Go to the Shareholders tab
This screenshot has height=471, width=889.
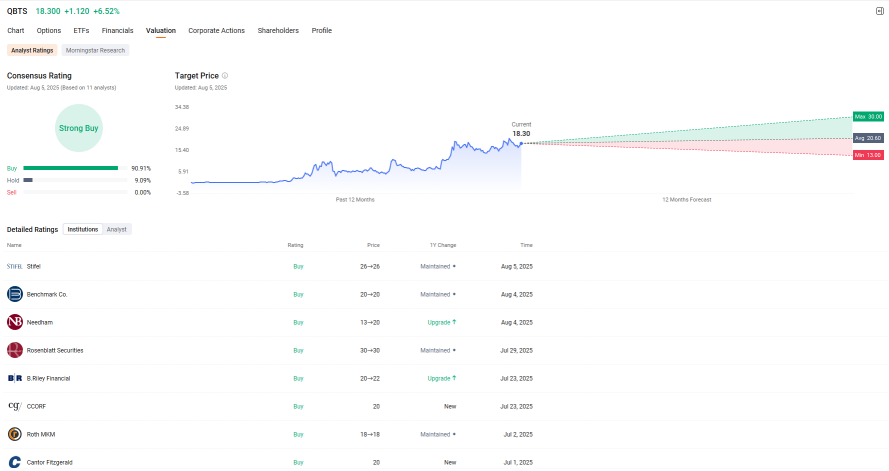278,31
